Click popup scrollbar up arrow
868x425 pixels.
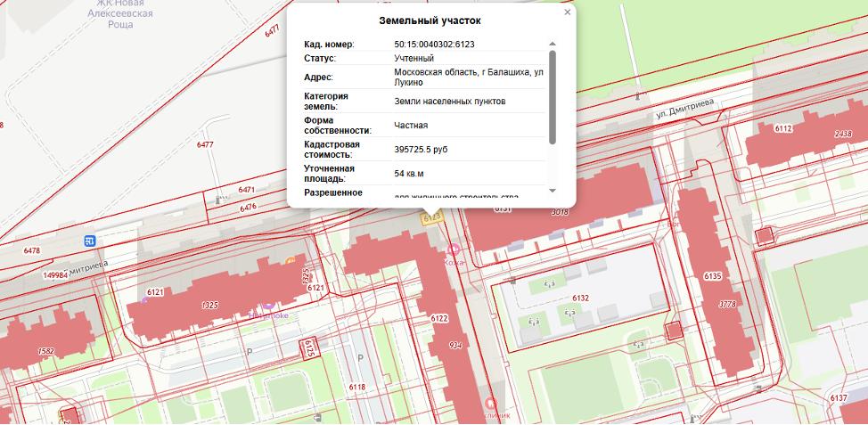click(553, 44)
